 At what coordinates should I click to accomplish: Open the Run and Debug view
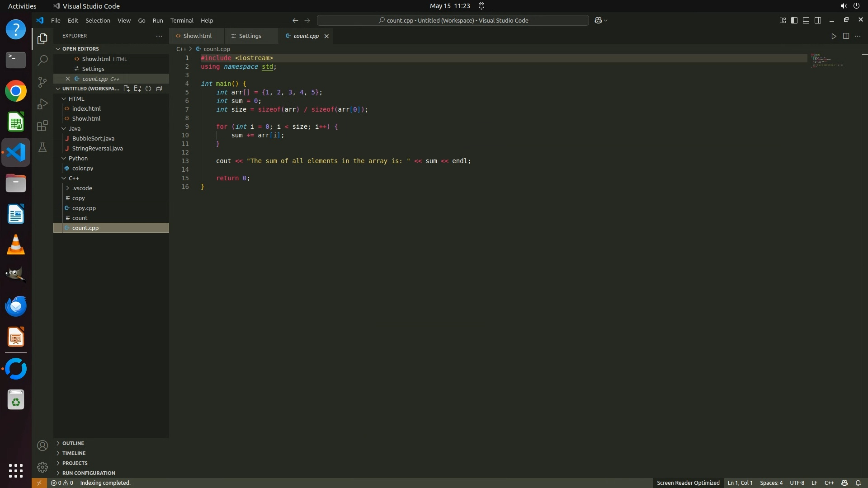42,104
